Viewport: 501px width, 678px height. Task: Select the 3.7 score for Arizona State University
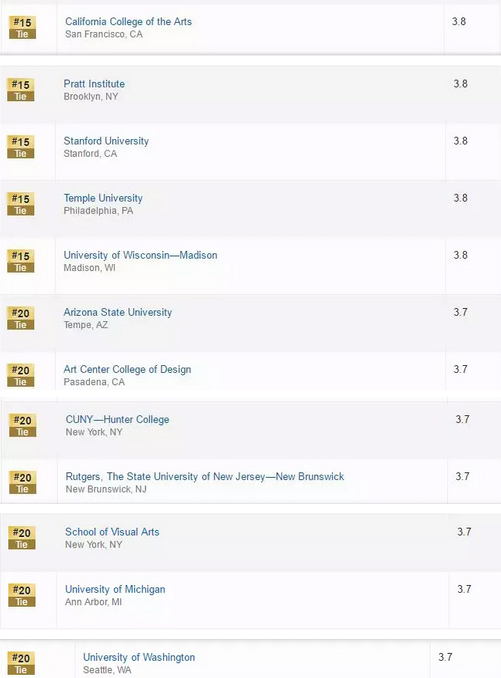tap(460, 312)
